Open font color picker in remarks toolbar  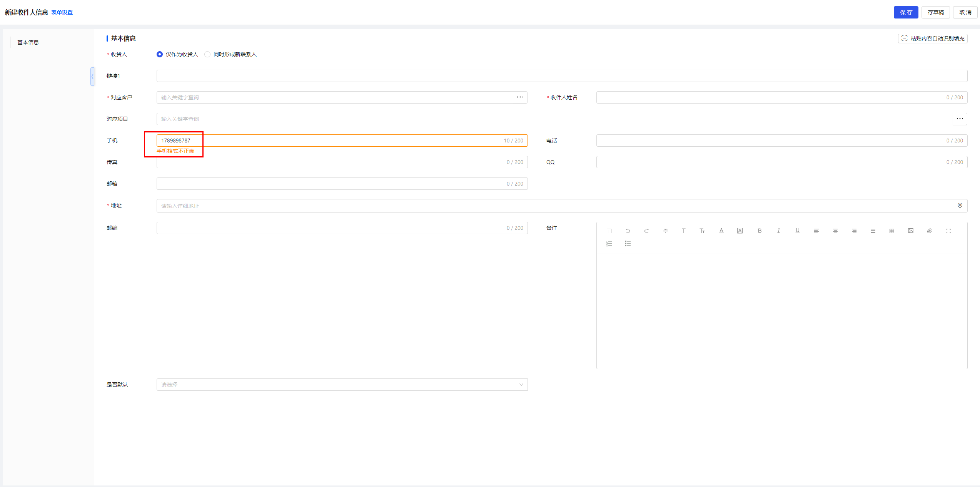(x=721, y=231)
